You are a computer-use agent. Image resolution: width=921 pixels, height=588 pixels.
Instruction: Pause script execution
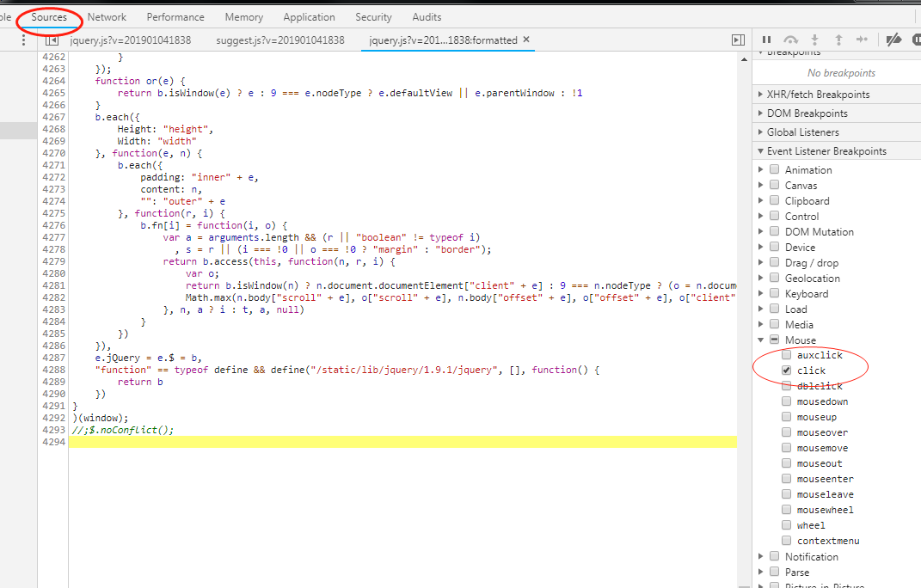point(766,40)
